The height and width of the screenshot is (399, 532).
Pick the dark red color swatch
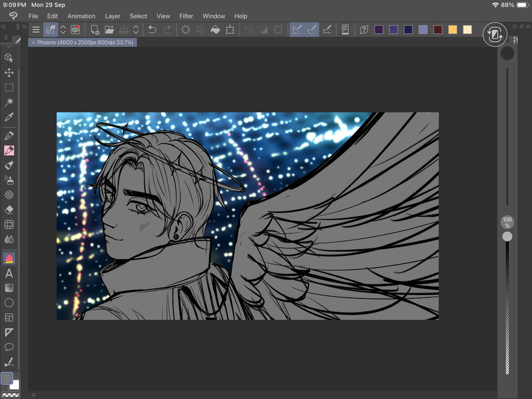[x=438, y=30]
